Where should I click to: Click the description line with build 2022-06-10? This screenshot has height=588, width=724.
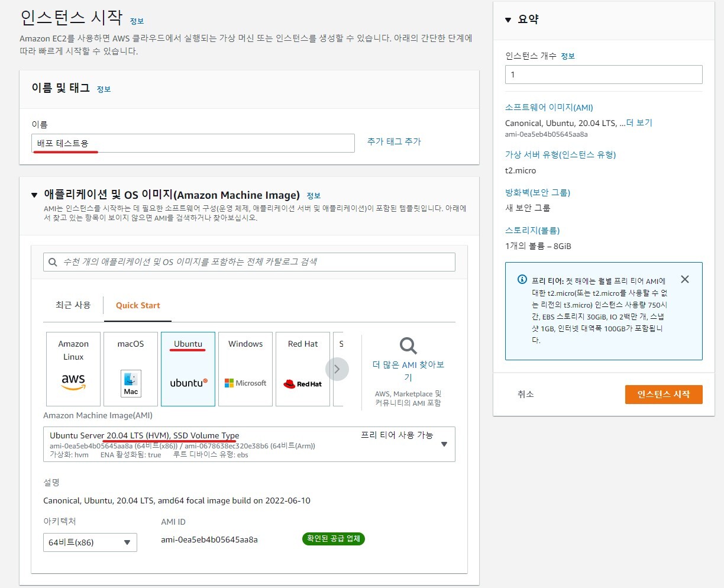[177, 500]
